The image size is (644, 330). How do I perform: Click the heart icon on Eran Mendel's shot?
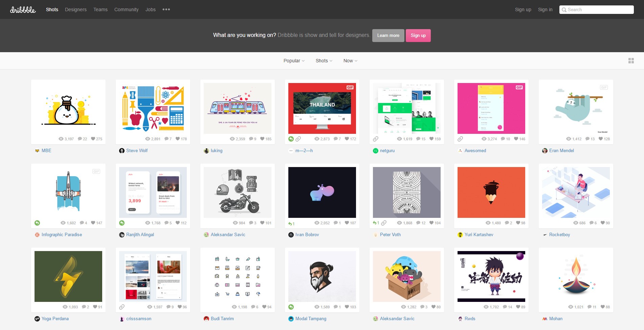coord(601,139)
